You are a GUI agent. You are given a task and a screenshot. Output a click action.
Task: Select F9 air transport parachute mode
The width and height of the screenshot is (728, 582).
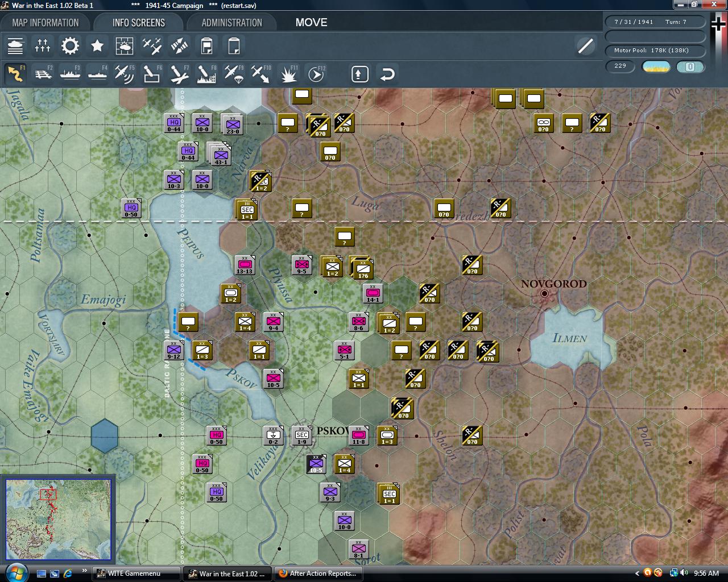(234, 74)
